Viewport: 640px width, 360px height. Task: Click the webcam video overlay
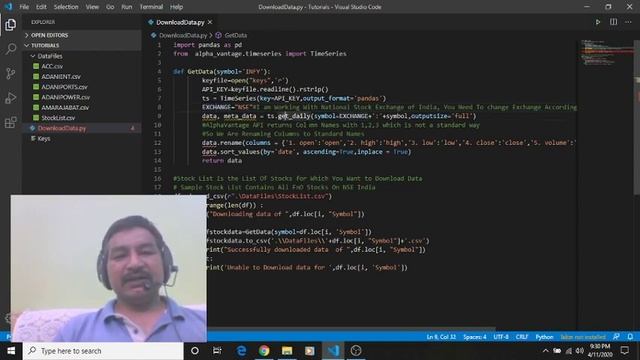[x=109, y=268]
